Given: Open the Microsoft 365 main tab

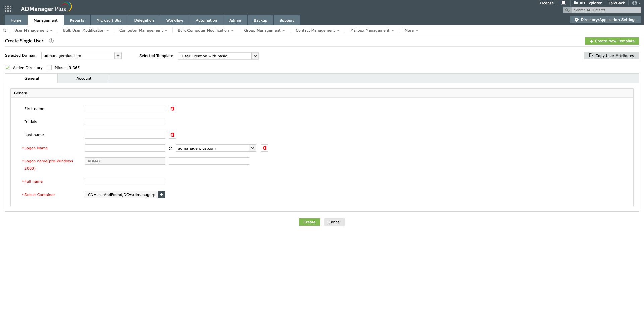Looking at the screenshot, I should [x=109, y=20].
